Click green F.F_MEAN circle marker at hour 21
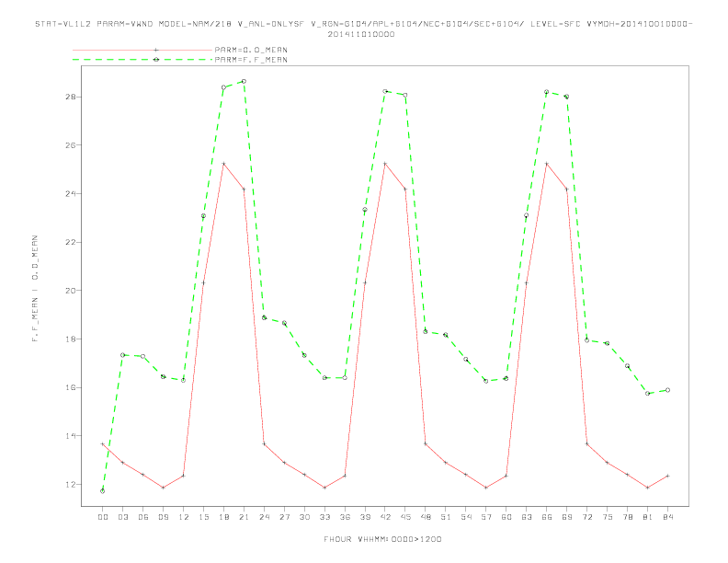The image size is (728, 563). 244,81
